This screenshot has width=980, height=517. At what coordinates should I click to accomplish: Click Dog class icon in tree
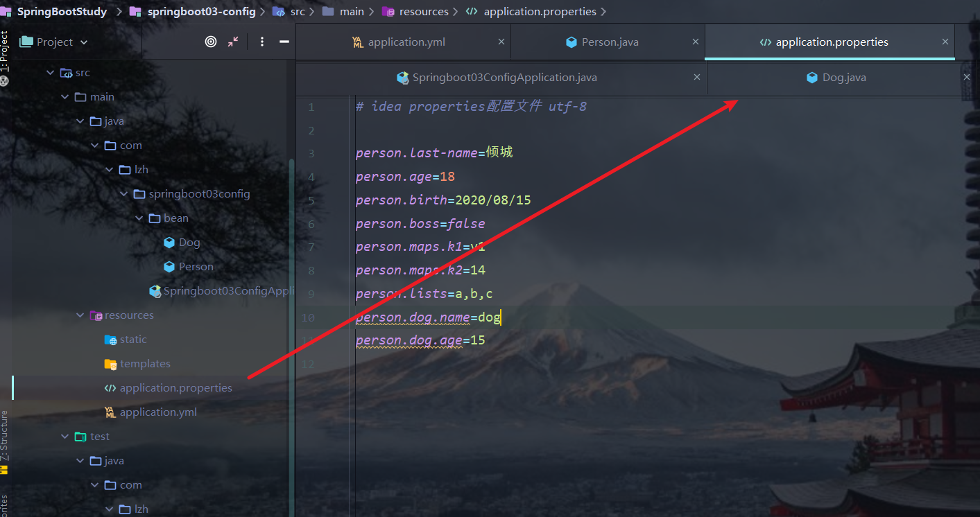(169, 243)
